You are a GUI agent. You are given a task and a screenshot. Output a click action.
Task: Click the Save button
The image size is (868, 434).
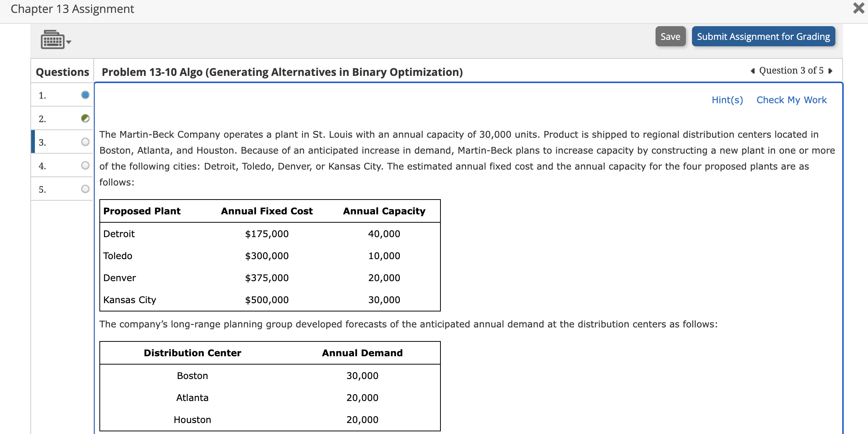[x=670, y=36]
